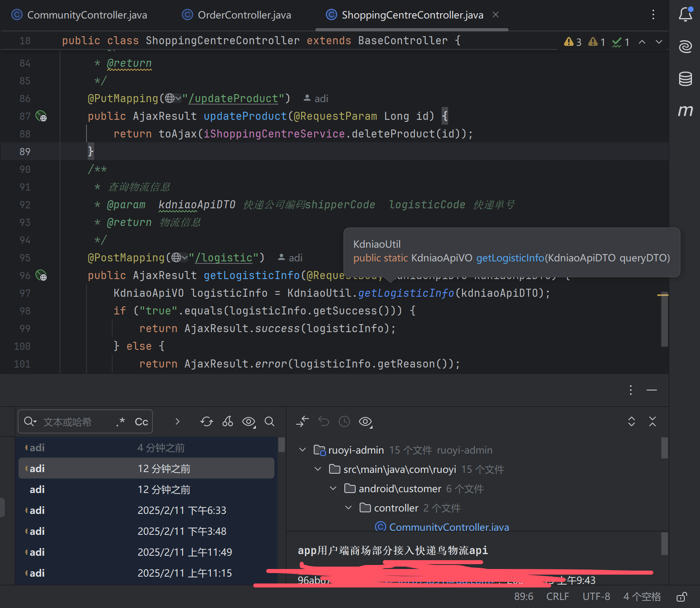Viewport: 700px width, 608px height.
Task: Click the show diff icon in changes toolbar
Action: click(x=303, y=421)
